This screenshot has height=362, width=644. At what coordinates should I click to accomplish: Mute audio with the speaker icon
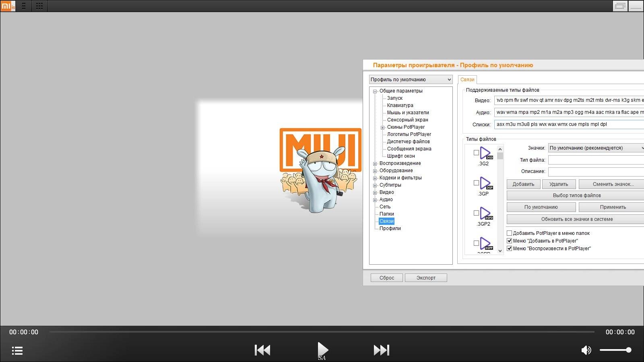click(586, 350)
